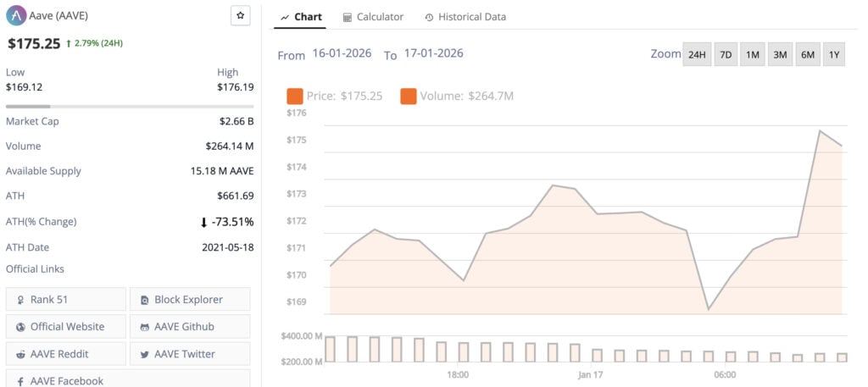
Task: Go to the Official Website
Action: point(66,327)
